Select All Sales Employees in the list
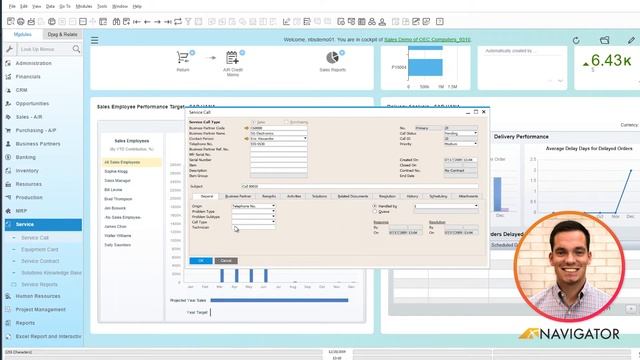This screenshot has width=640, height=360. pos(131,162)
